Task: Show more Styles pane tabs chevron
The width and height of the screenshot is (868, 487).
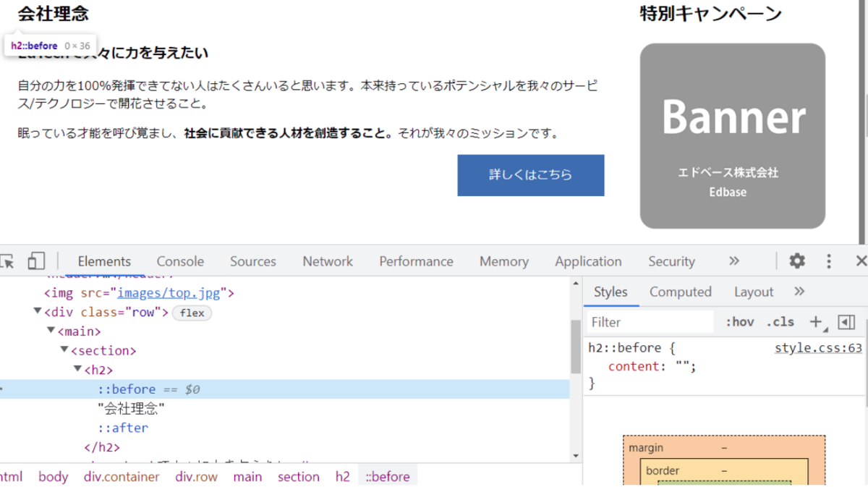Action: click(799, 292)
